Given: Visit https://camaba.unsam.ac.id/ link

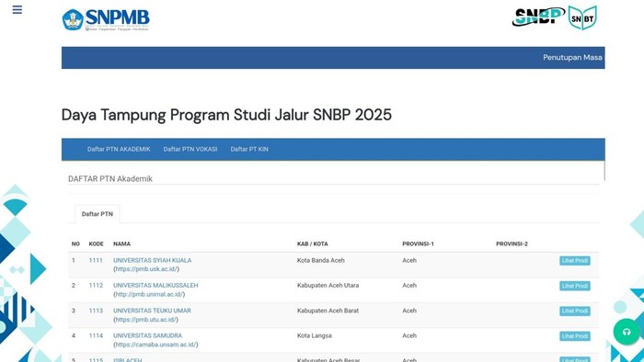Looking at the screenshot, I should (155, 345).
